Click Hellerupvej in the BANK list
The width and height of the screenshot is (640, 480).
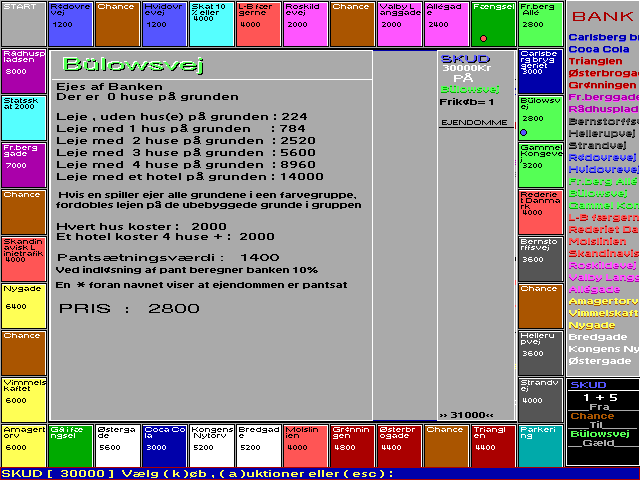coord(602,133)
